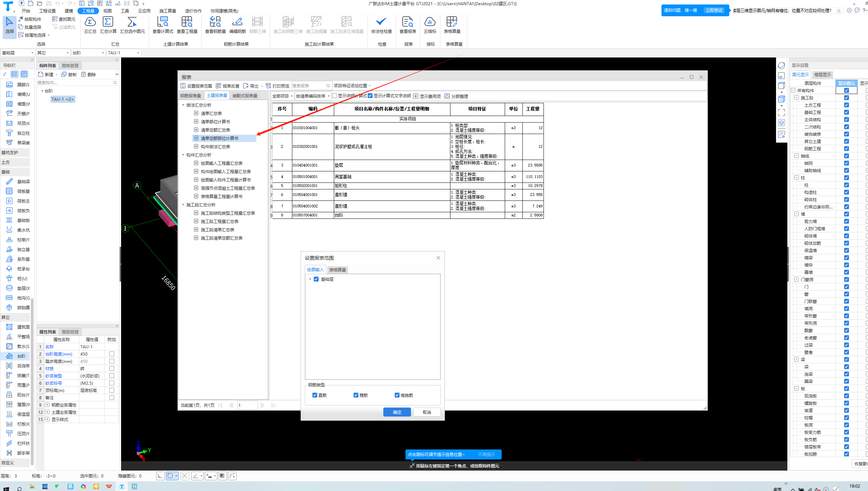Click 批量选择 tool in ribbon

(30, 27)
